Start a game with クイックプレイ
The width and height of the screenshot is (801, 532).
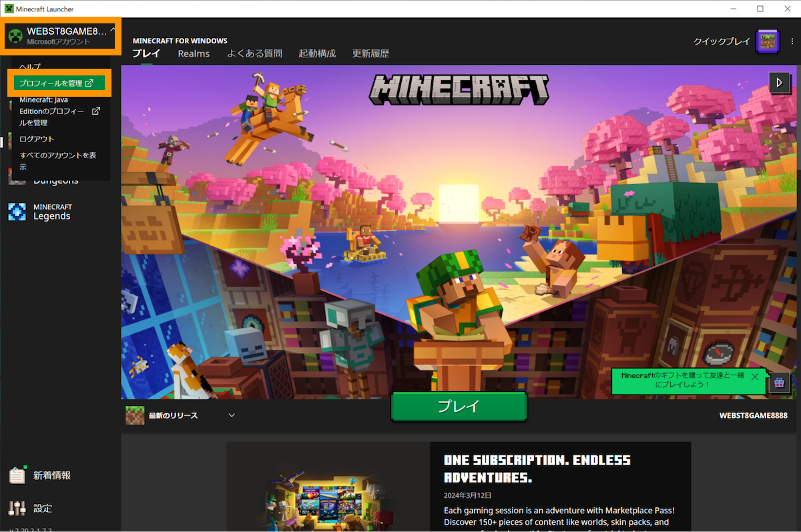[x=721, y=41]
